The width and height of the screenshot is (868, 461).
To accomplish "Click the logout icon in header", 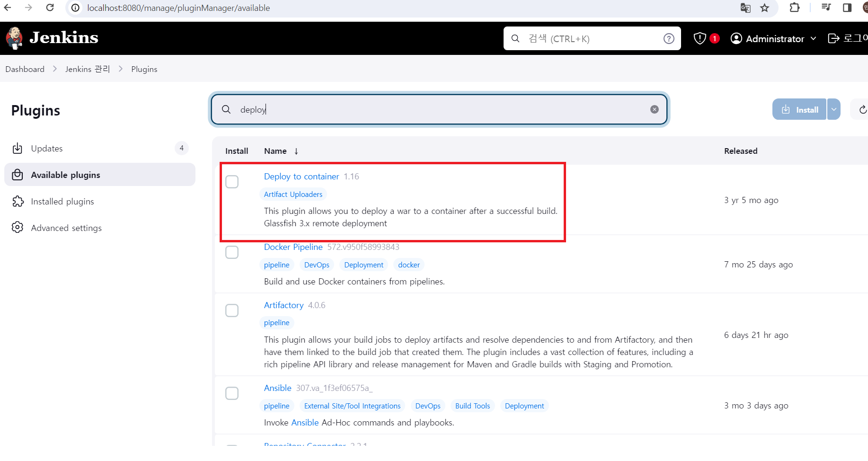I will click(x=833, y=38).
